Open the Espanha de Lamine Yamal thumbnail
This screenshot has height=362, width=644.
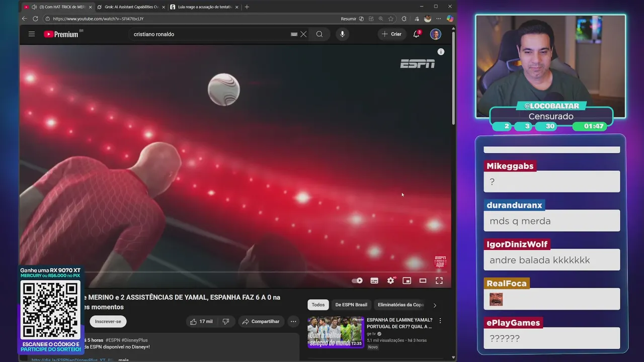[x=336, y=332]
